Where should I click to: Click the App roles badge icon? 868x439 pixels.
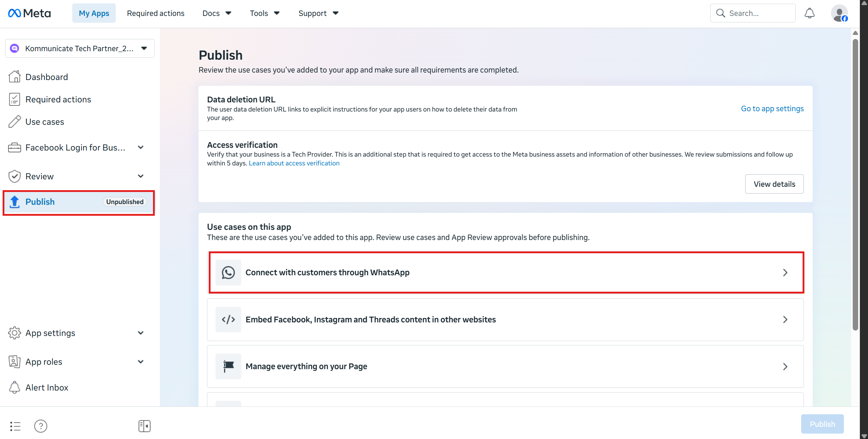coord(14,362)
